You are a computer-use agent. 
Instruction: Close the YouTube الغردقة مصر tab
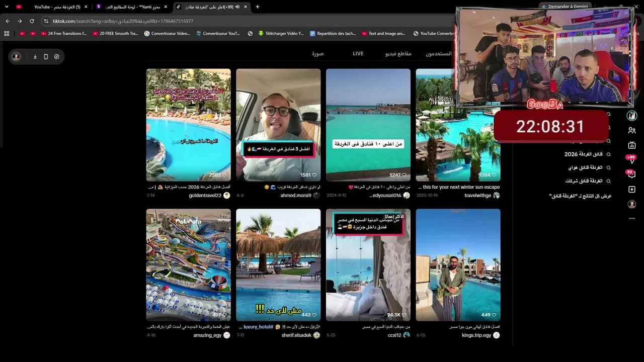click(x=86, y=7)
